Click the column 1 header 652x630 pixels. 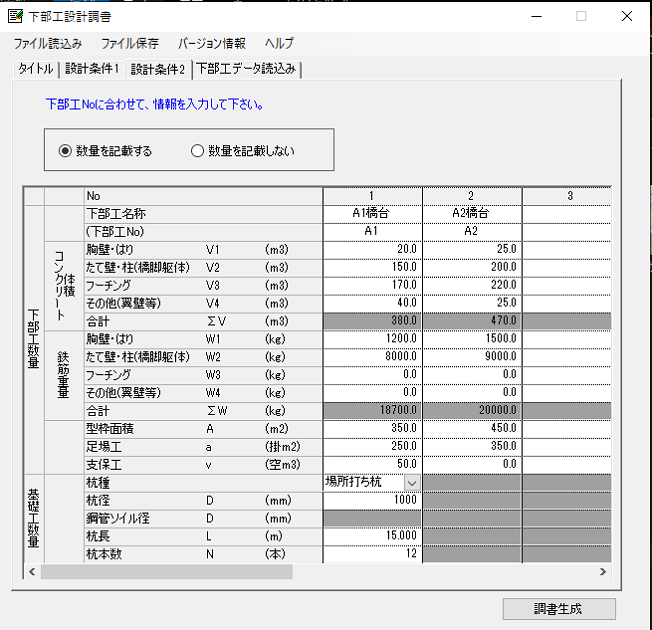pos(373,196)
